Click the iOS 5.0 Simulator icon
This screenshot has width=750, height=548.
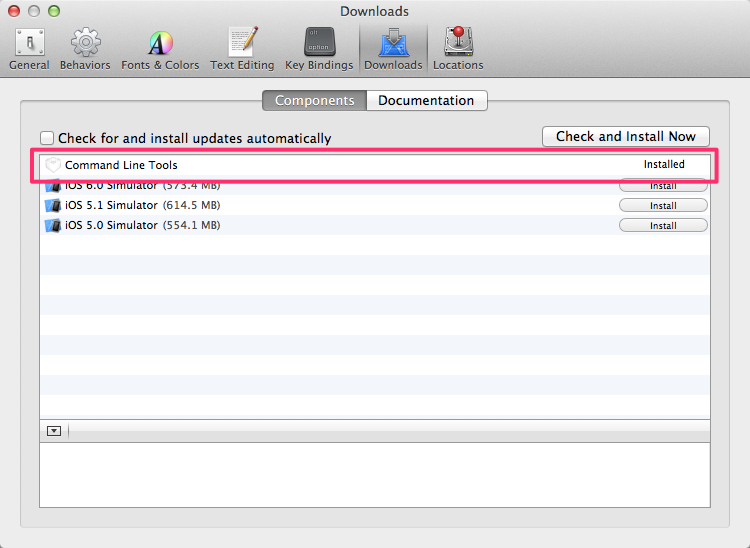pyautogui.click(x=53, y=225)
